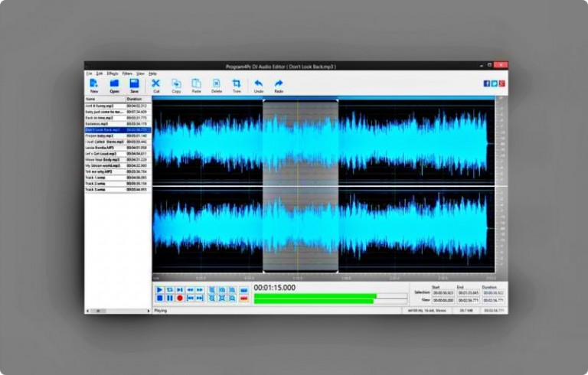588x375 pixels.
Task: Click the View End time field
Action: 469,300
